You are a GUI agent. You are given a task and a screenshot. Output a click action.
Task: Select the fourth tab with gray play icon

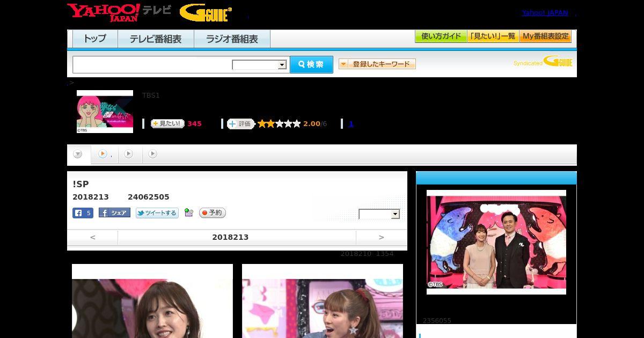[153, 154]
